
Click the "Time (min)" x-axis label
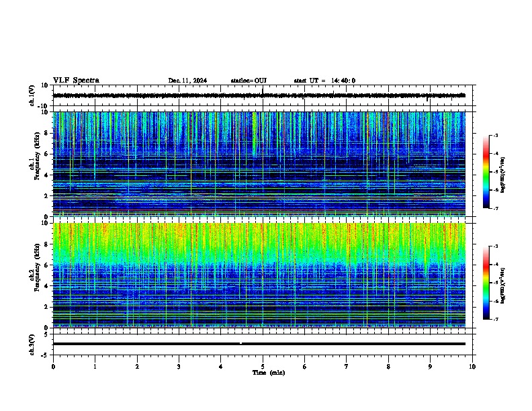pyautogui.click(x=269, y=373)
